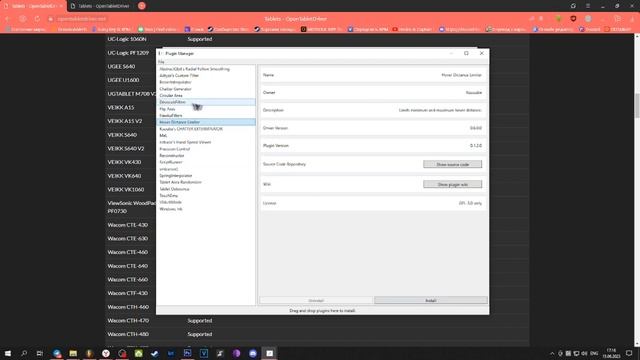
Task: Select the MeL plugin entry
Action: [206, 136]
